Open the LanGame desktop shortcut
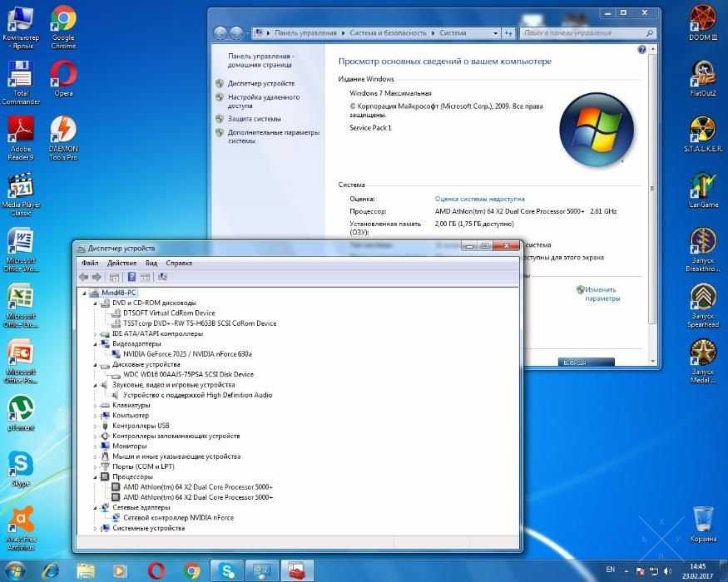The height and width of the screenshot is (582, 728). (703, 190)
